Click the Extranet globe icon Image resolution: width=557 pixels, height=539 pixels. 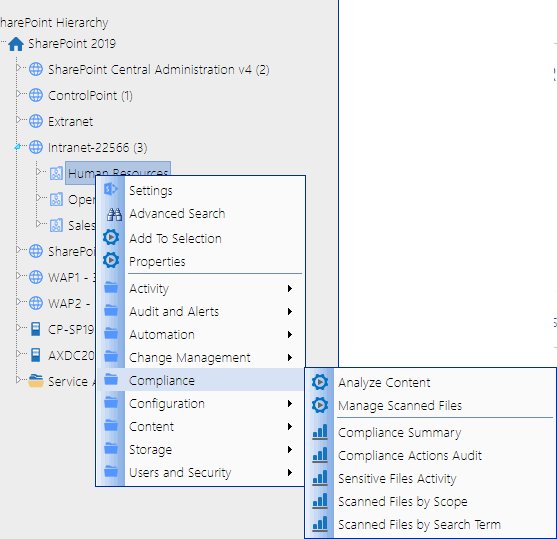[x=36, y=121]
